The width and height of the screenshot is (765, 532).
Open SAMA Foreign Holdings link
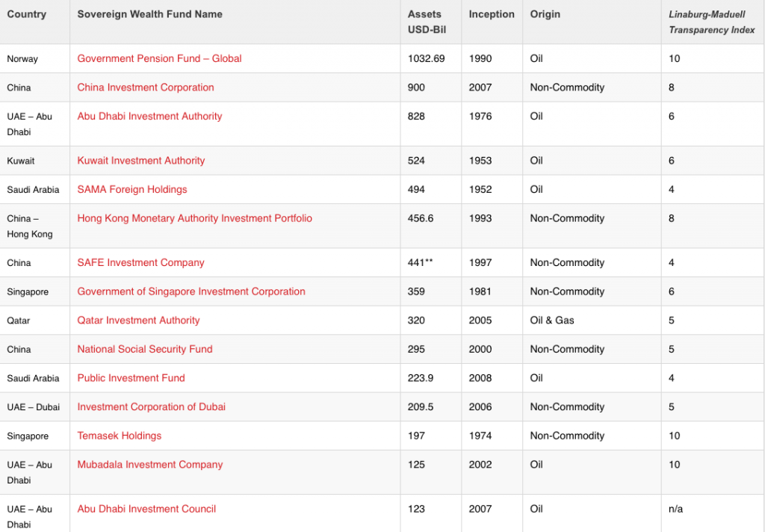[x=132, y=190]
